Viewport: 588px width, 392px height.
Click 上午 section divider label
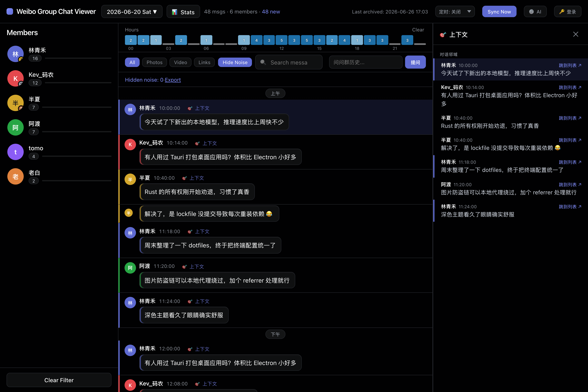(275, 94)
